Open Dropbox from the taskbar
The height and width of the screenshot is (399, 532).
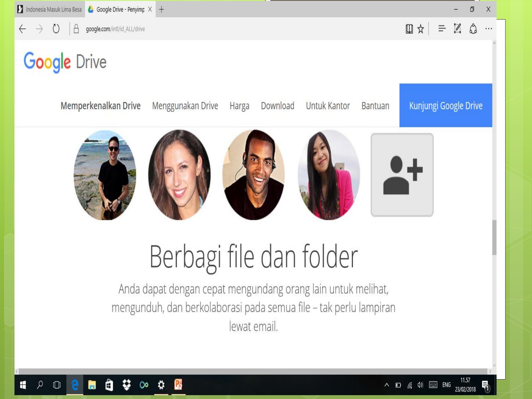(126, 385)
